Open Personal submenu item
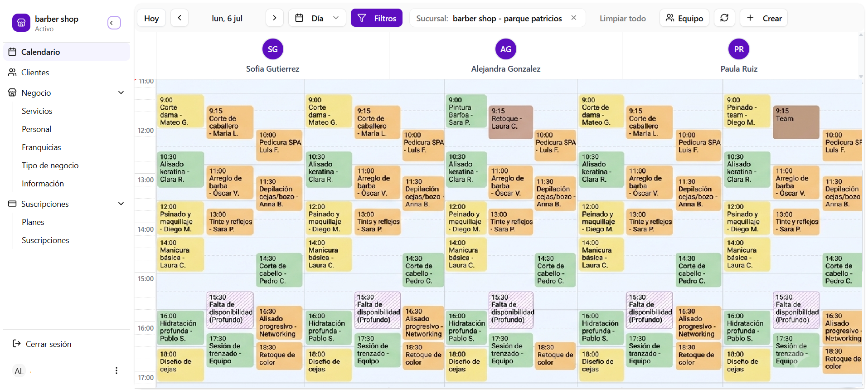Image resolution: width=868 pixels, height=390 pixels. click(36, 129)
